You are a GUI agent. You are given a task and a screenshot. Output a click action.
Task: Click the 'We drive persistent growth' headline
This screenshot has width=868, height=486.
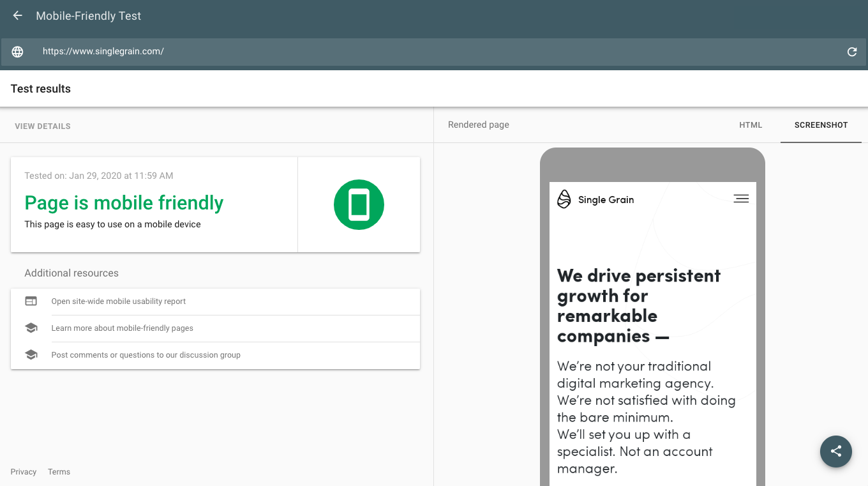pos(639,306)
